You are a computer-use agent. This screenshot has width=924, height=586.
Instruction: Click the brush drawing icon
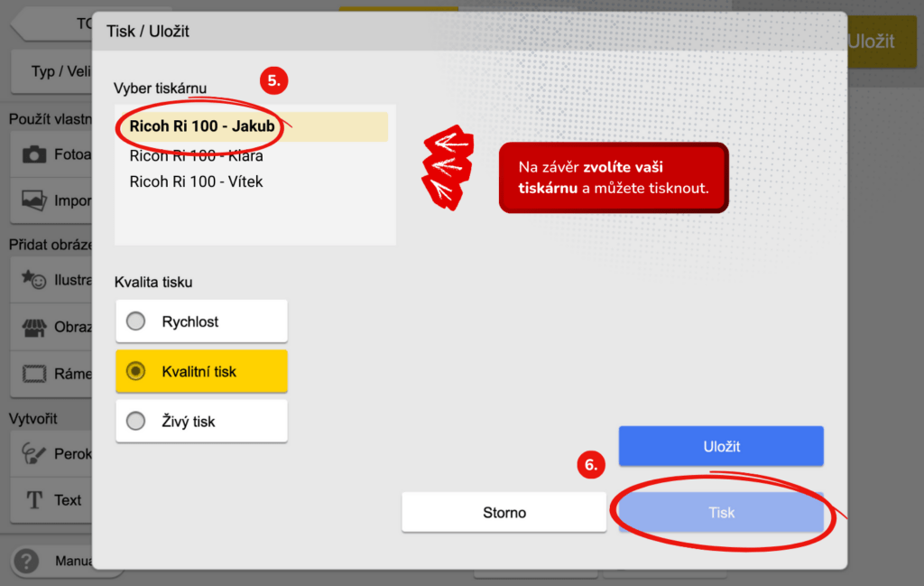coord(34,453)
